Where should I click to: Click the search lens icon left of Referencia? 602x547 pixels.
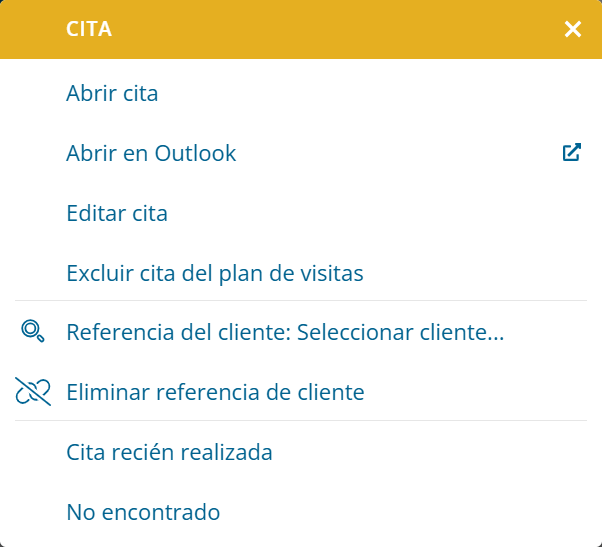(x=33, y=331)
